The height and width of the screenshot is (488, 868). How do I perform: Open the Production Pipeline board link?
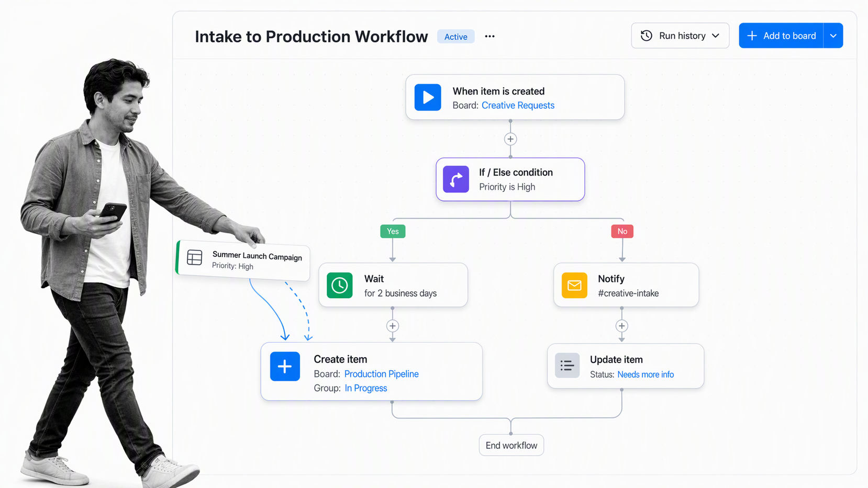381,374
